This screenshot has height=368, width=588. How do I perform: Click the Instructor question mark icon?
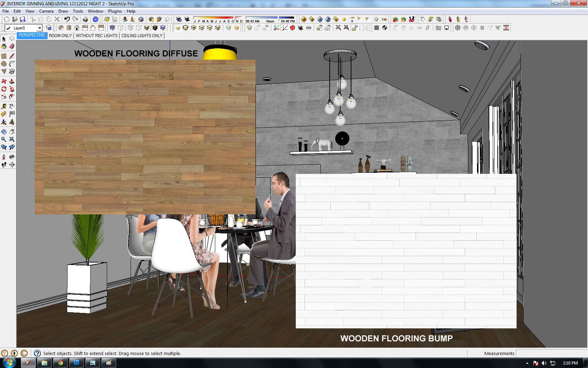coord(37,353)
